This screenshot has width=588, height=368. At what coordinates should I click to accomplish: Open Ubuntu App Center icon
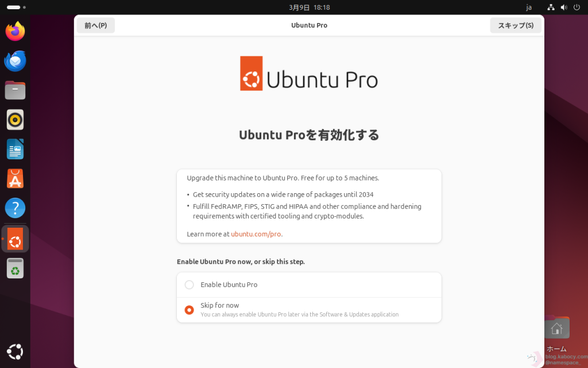[16, 178]
